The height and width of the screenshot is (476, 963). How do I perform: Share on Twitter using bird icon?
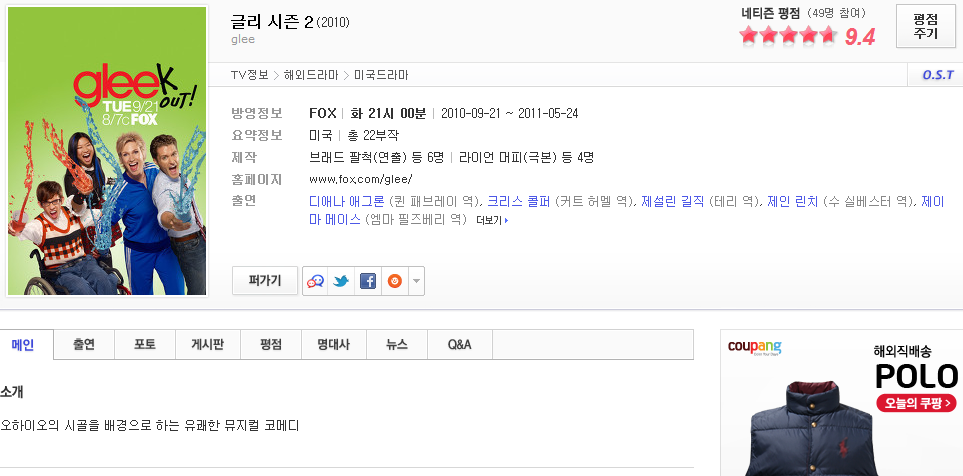[x=341, y=281]
